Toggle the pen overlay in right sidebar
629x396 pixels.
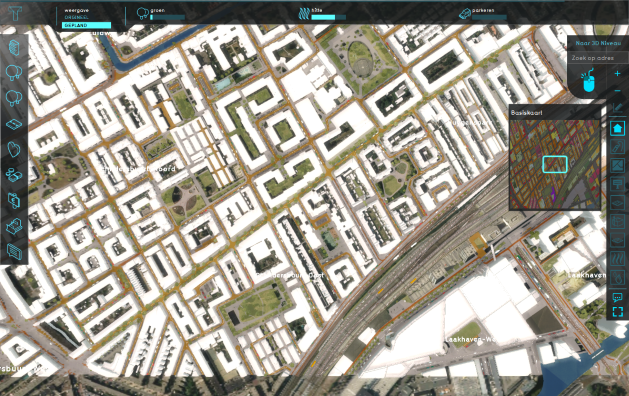coord(617,146)
